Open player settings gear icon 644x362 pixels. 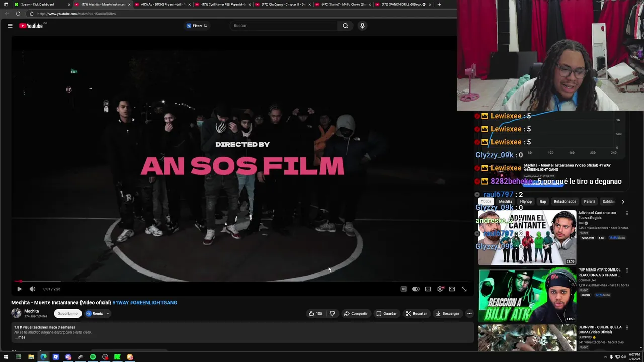click(x=440, y=289)
